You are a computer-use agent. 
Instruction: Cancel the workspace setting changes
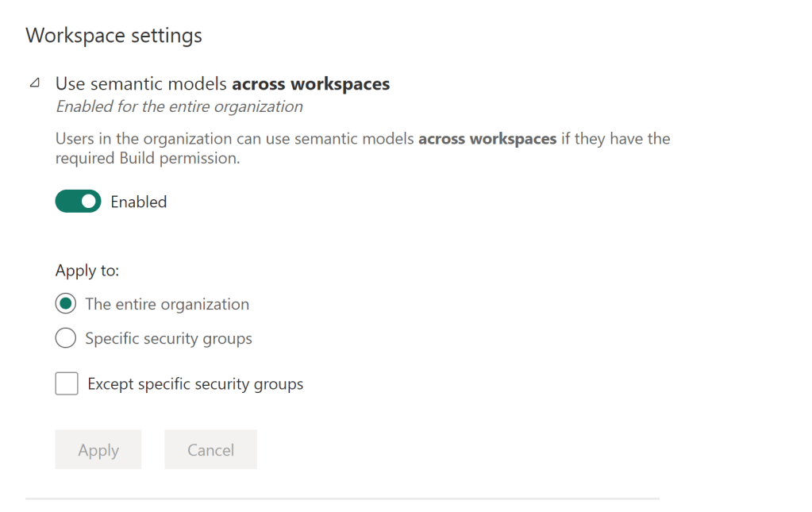click(x=210, y=450)
